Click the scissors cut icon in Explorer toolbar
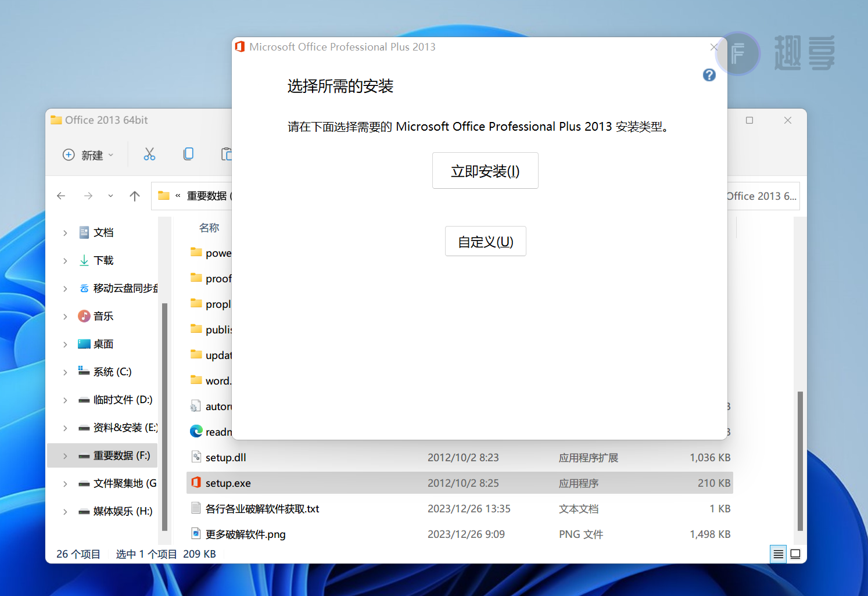Viewport: 868px width, 596px height. (x=149, y=154)
